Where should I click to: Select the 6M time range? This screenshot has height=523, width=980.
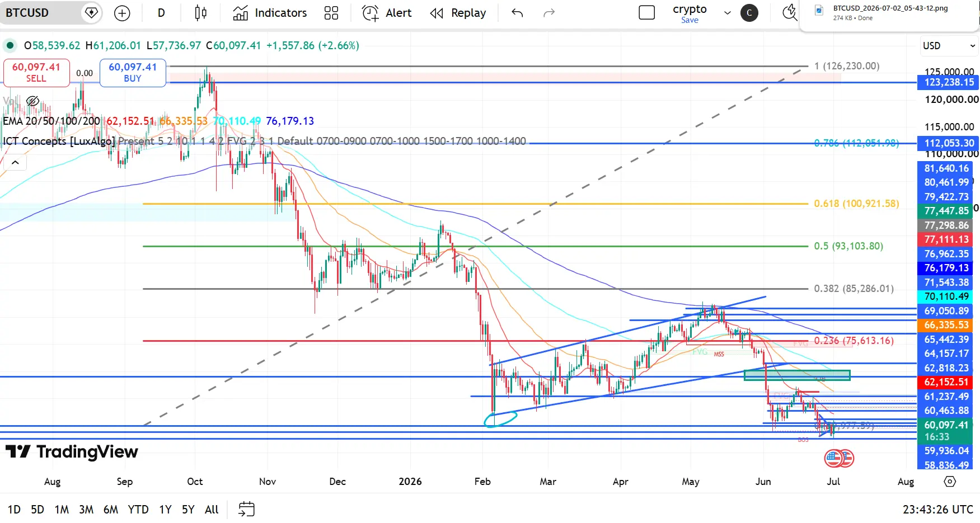tap(111, 510)
